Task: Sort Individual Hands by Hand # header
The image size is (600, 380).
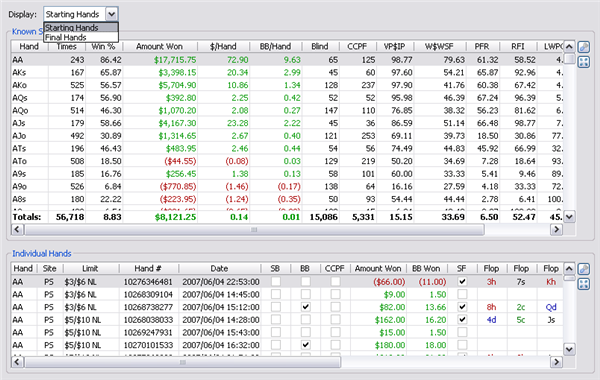Action: click(x=148, y=269)
